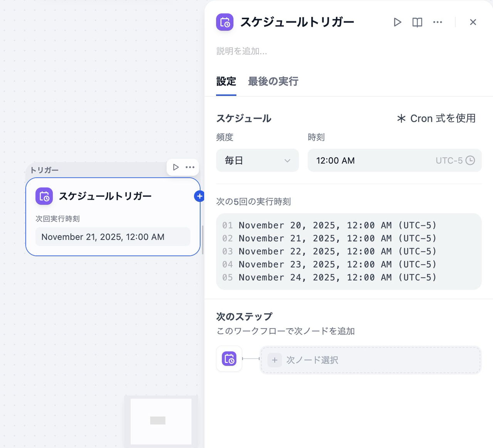The image size is (493, 448).
Task: Click the 12:00 AM time field
Action: click(394, 160)
